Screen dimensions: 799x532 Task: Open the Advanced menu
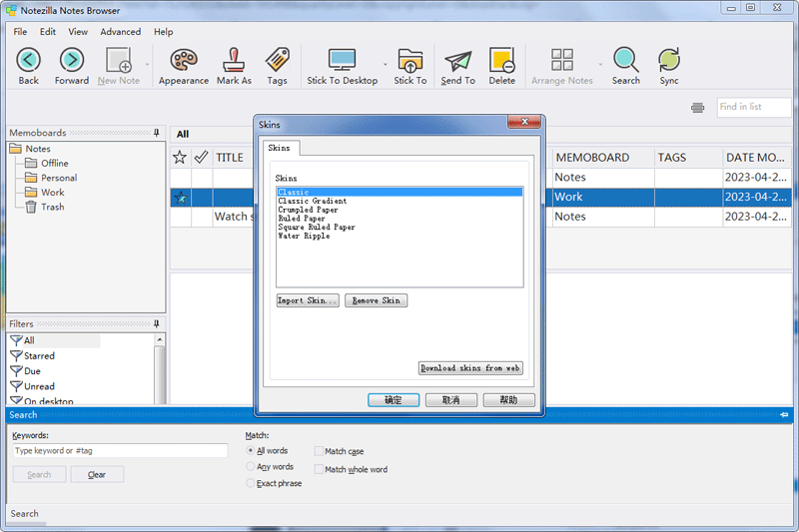(120, 32)
